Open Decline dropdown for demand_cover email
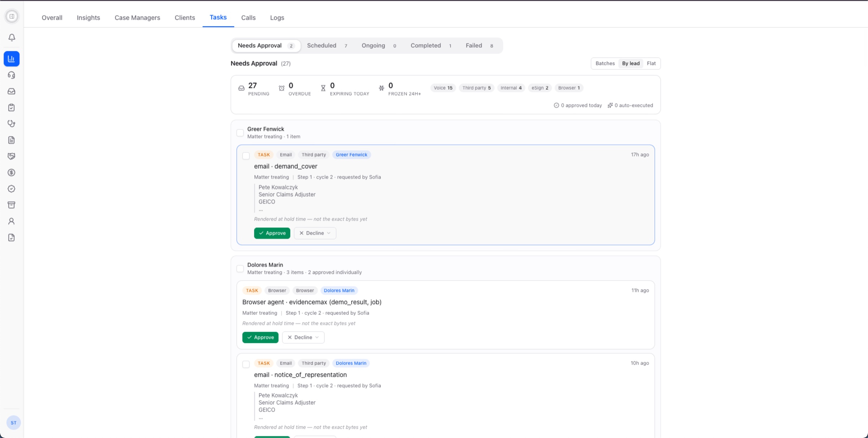Image resolution: width=868 pixels, height=438 pixels. (x=315, y=233)
